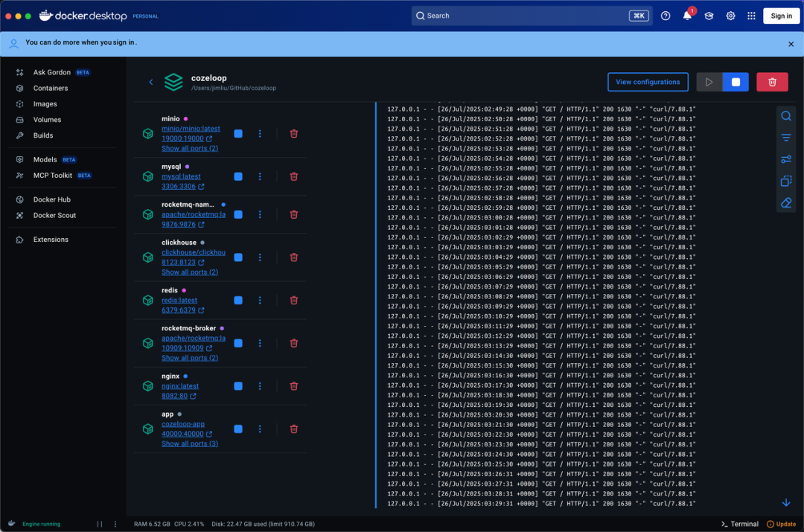The width and height of the screenshot is (804, 532).
Task: Show all ports for minio
Action: coord(190,149)
